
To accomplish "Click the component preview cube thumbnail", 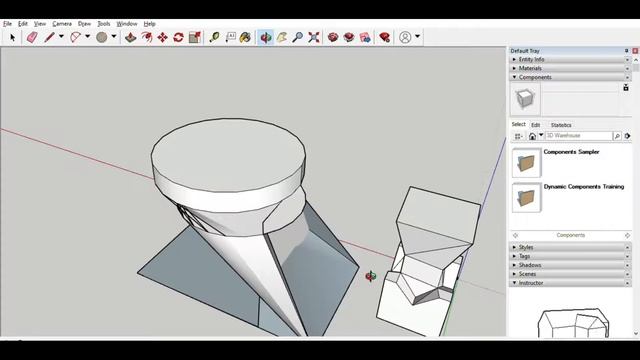I will click(525, 99).
